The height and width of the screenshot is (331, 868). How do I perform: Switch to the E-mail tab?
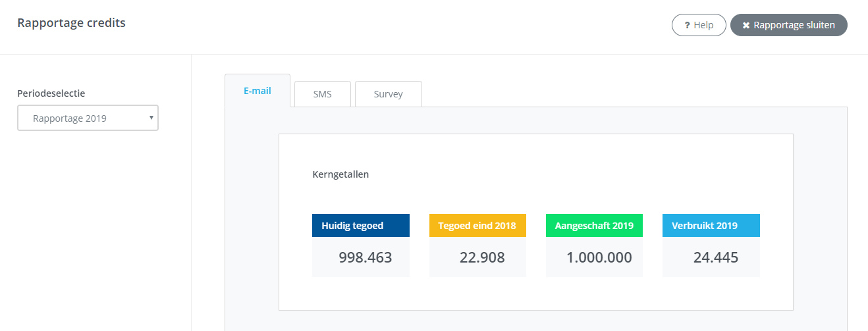click(x=257, y=91)
